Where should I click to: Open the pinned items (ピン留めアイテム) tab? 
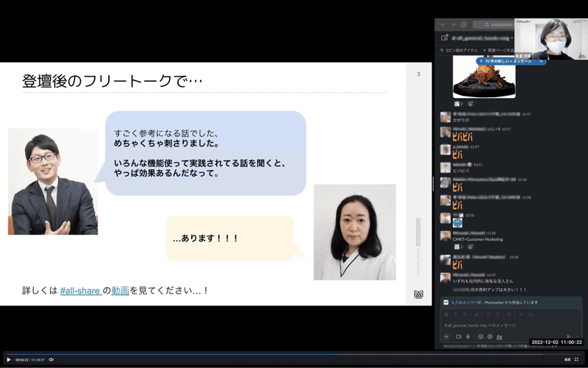pyautogui.click(x=459, y=50)
